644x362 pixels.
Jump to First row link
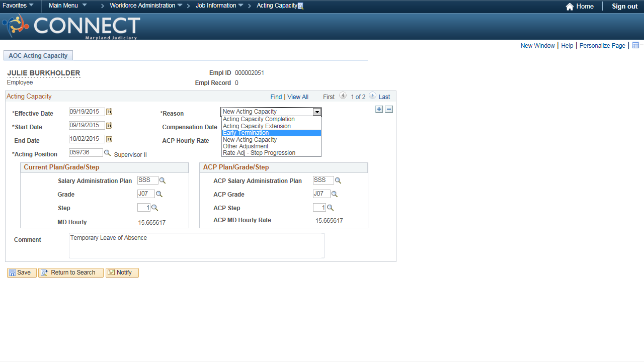tap(329, 97)
